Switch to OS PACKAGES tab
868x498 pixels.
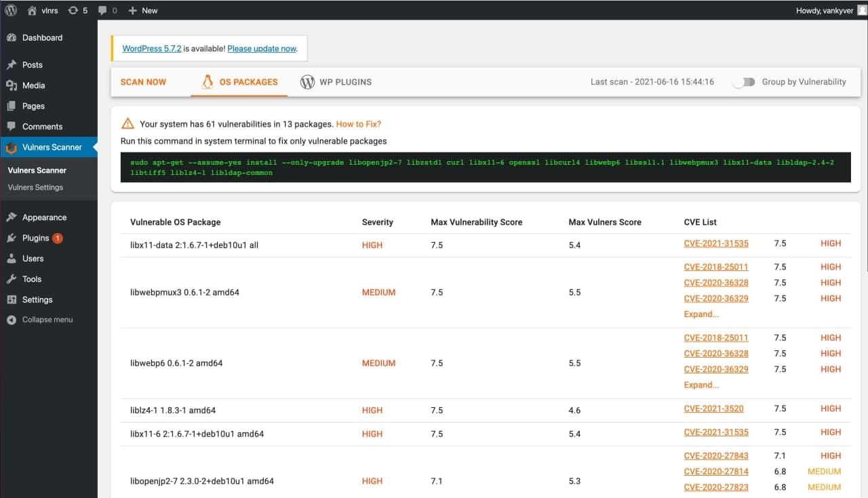point(239,82)
